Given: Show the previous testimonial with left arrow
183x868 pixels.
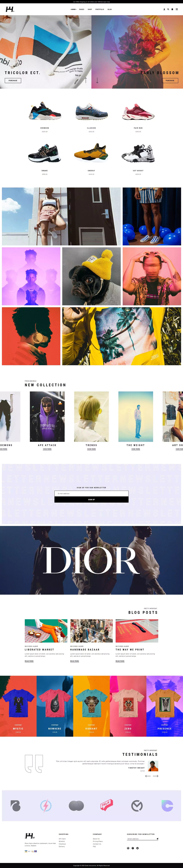Looking at the screenshot, I should pos(148,776).
